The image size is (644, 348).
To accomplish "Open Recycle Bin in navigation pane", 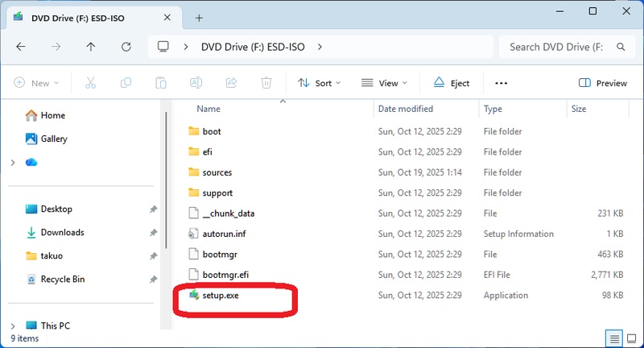I will (55, 280).
